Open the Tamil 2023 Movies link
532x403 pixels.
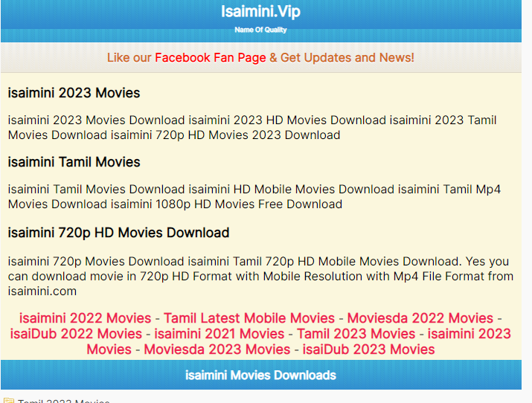[356, 334]
